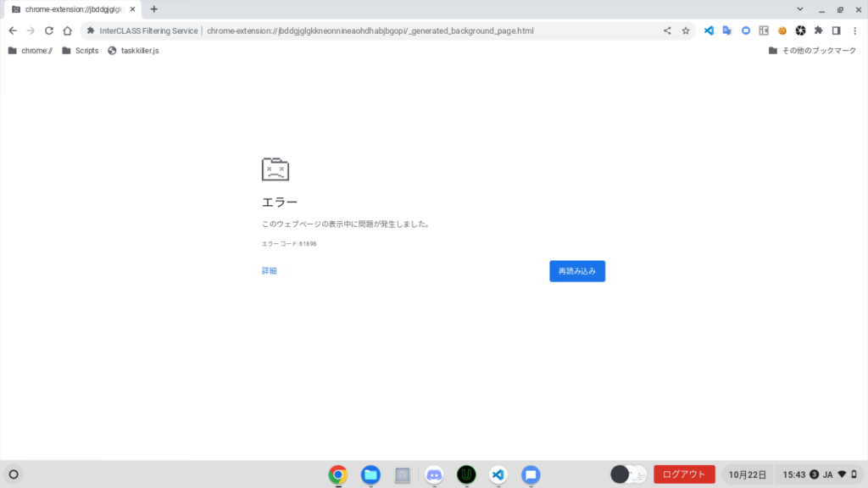The width and height of the screenshot is (868, 488).
Task: Click the 再読み込み reload button
Action: point(576,271)
